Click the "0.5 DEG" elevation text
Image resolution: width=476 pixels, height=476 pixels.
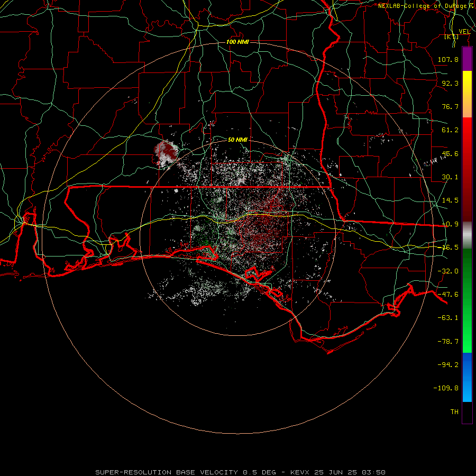260,472
